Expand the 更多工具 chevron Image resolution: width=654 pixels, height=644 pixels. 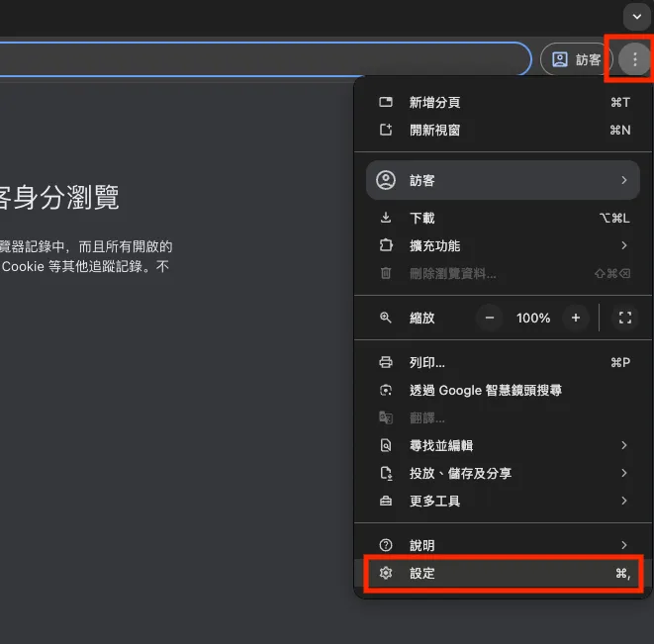coord(624,501)
